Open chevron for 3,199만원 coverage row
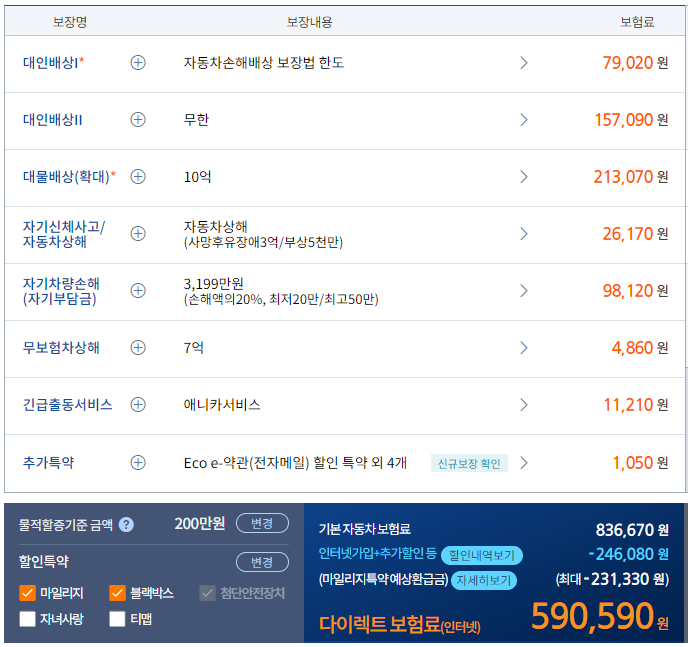This screenshot has width=688, height=647. click(523, 291)
